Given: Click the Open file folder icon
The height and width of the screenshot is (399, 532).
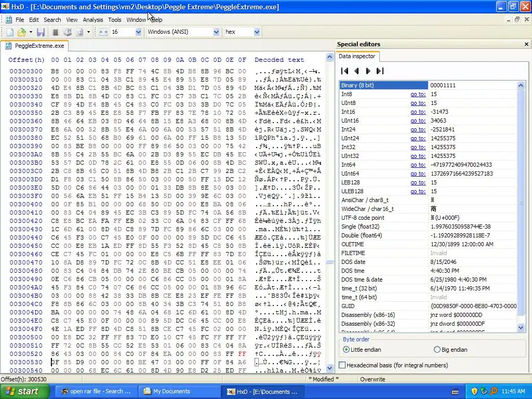Looking at the screenshot, I should click(x=22, y=32).
